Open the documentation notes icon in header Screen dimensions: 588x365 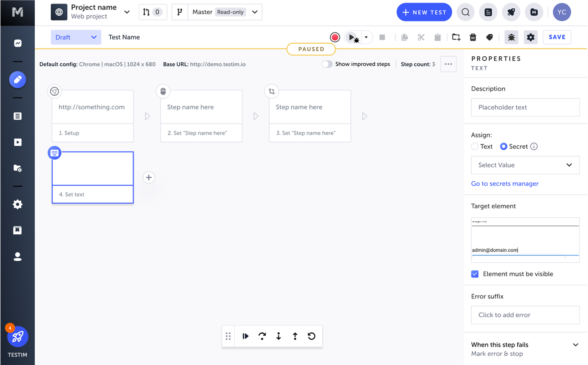click(x=489, y=12)
